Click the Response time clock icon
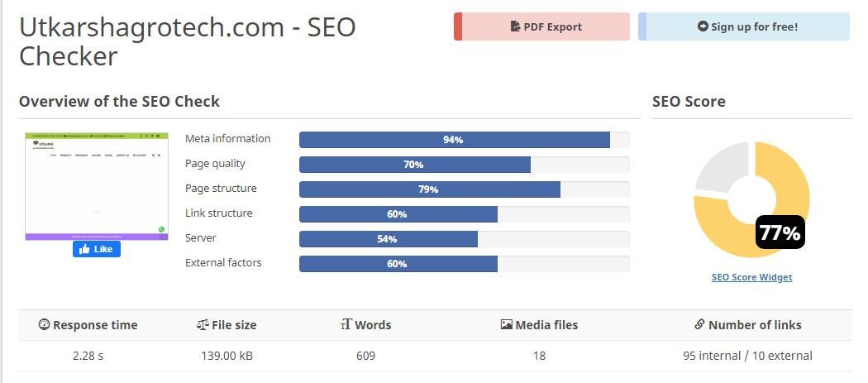Viewport: 868px width, 383px height. coord(44,325)
